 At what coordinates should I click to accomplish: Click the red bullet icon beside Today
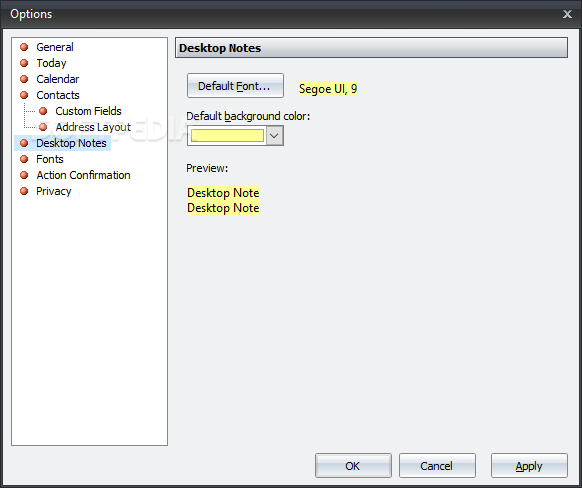click(x=24, y=63)
